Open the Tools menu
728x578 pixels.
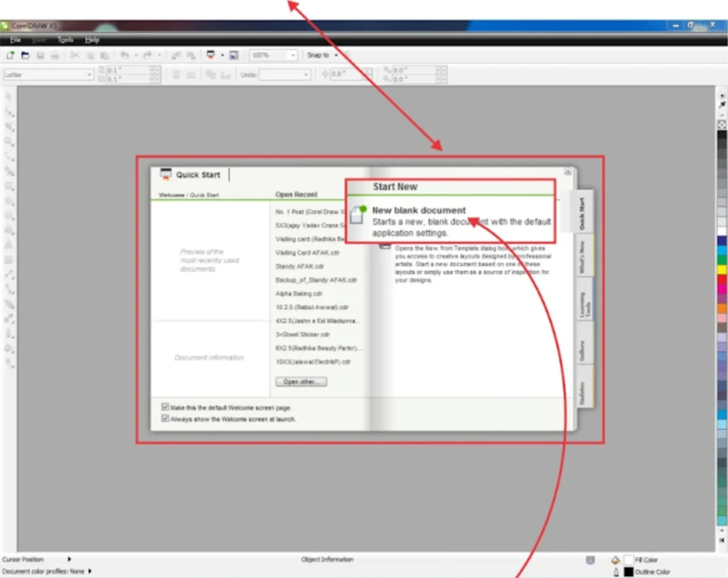65,40
